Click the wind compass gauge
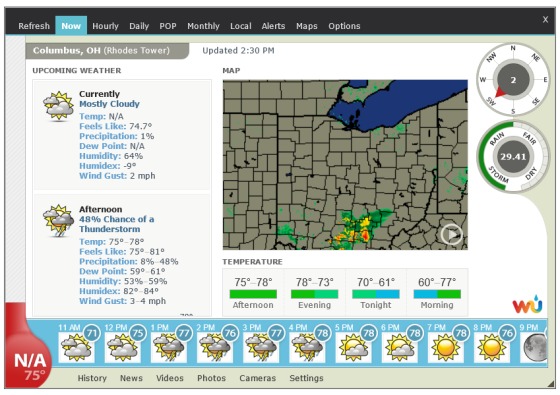This screenshot has width=560, height=395. [x=513, y=80]
